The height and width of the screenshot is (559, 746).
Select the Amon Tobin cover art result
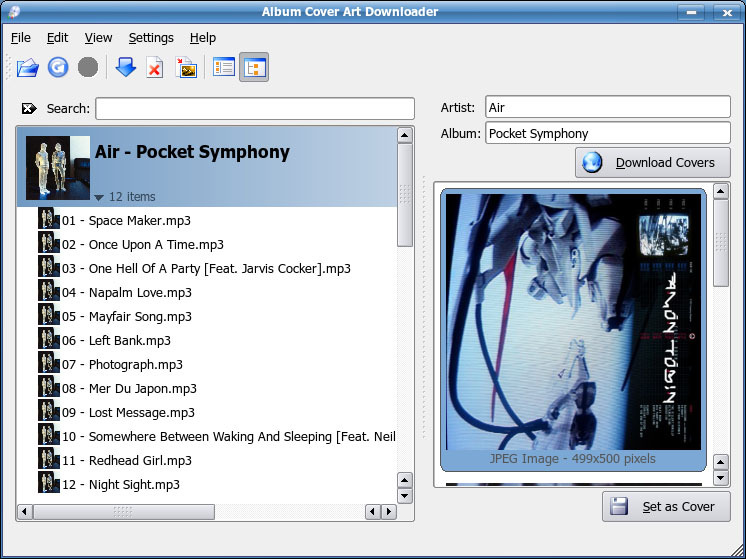[x=573, y=330]
